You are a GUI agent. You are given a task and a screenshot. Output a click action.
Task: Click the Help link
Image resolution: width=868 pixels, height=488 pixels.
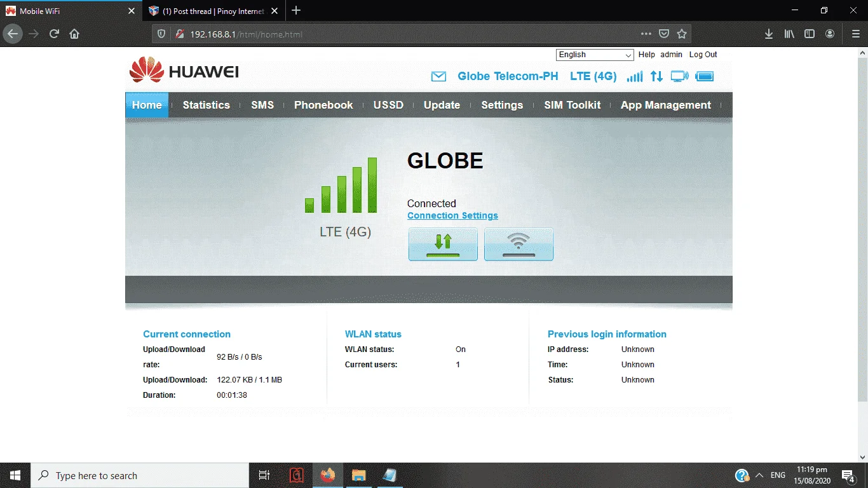[x=647, y=55]
